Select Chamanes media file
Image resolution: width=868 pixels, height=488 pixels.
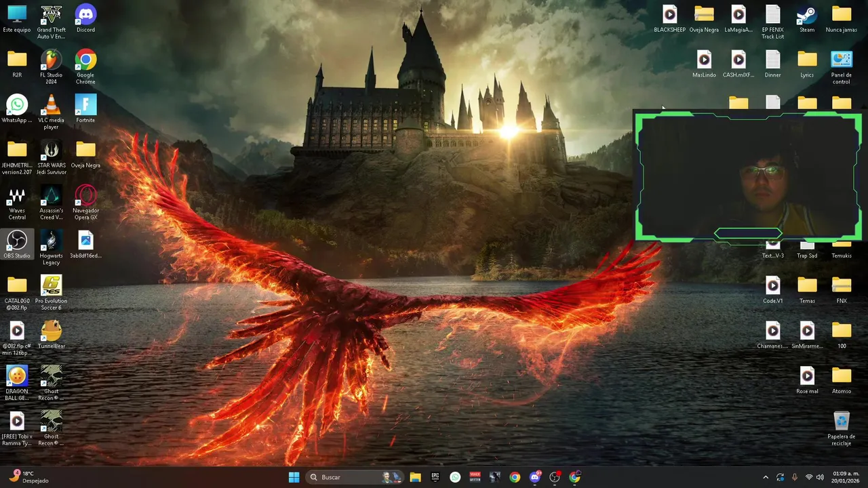773,335
